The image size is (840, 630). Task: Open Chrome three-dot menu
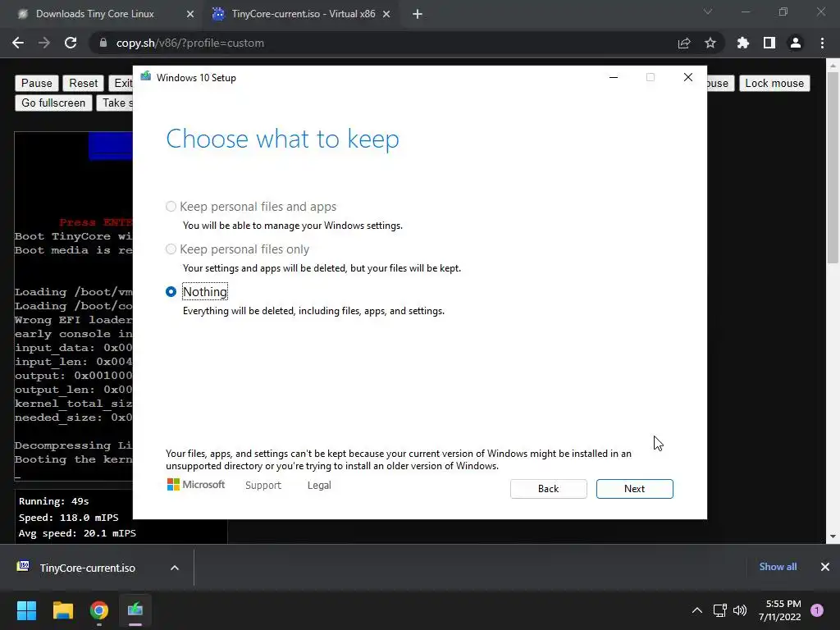click(822, 43)
